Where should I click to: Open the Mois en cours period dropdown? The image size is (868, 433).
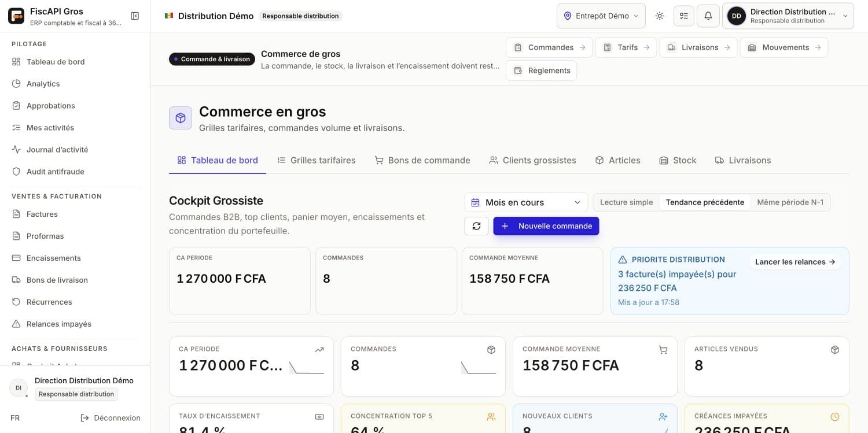[x=526, y=202]
